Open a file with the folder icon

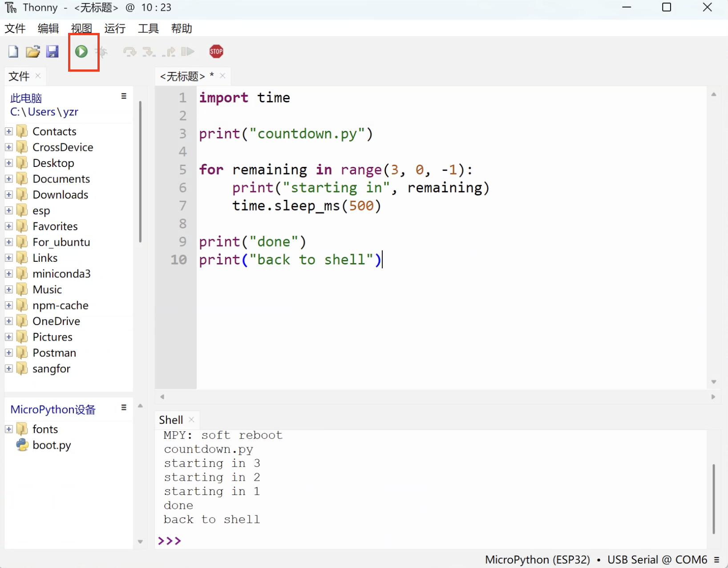click(x=32, y=52)
